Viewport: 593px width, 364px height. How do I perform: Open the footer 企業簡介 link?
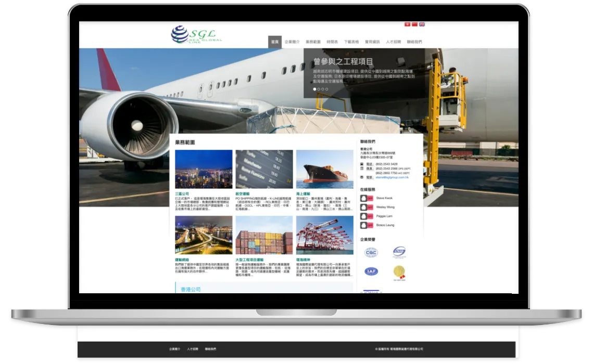[x=175, y=349]
